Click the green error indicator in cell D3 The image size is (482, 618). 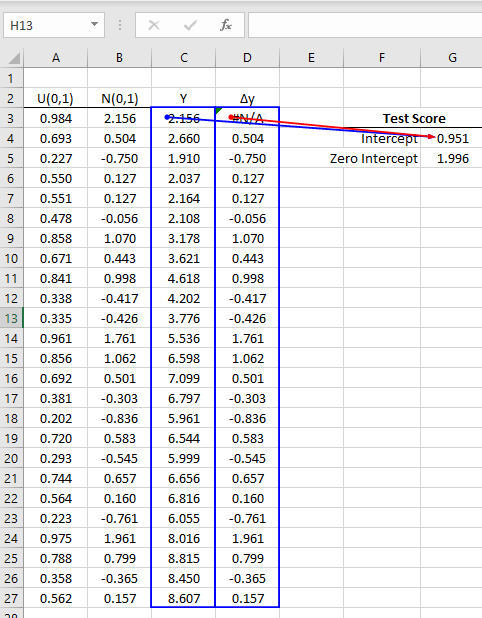(219, 110)
